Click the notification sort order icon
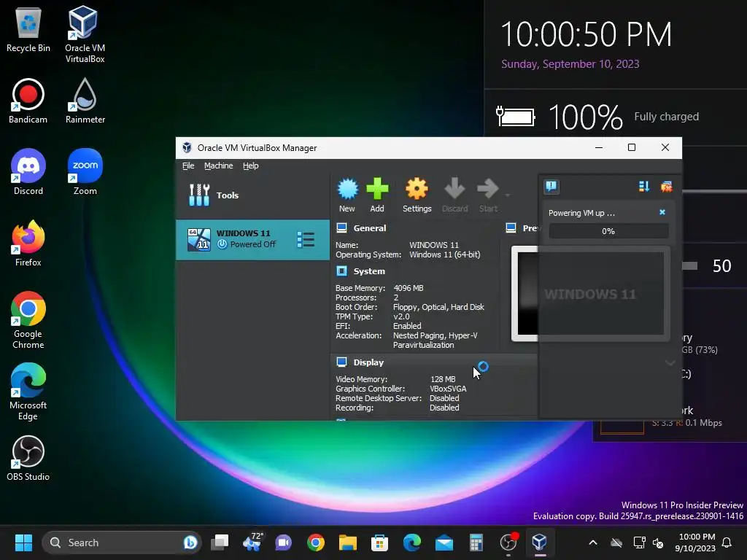This screenshot has height=560, width=747. click(x=644, y=186)
